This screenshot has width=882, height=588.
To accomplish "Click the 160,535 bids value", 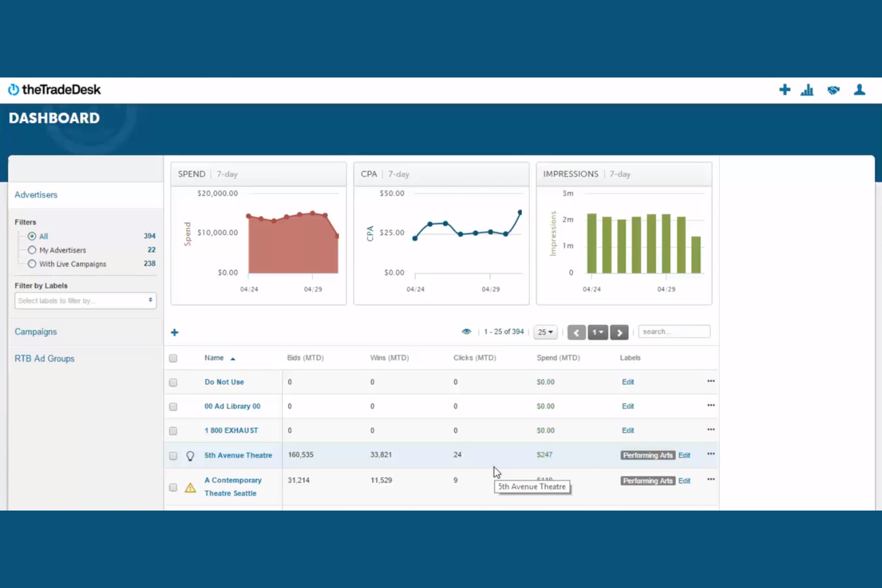I will [300, 455].
